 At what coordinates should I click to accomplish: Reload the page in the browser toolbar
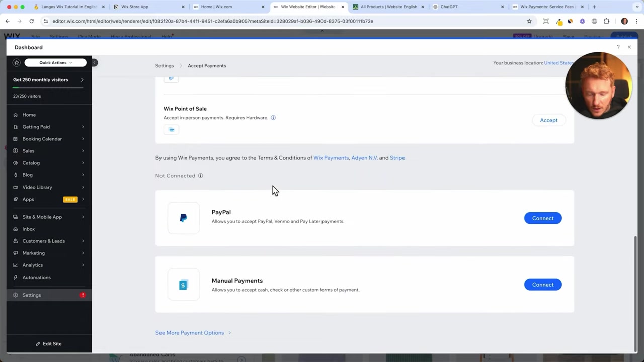(x=31, y=21)
